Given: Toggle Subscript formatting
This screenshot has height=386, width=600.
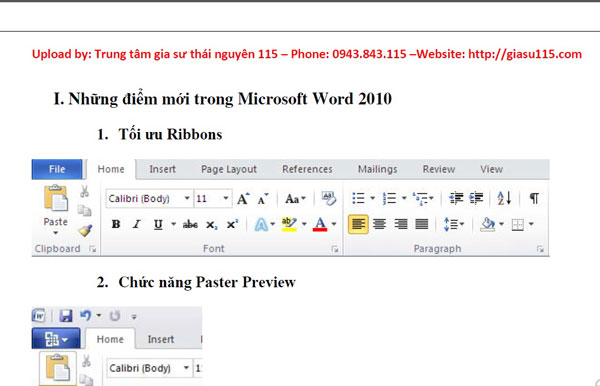Looking at the screenshot, I should click(211, 225).
